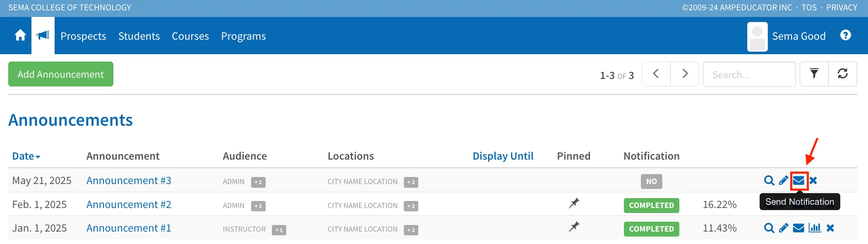Image resolution: width=868 pixels, height=244 pixels.
Task: Open the PRIVACY link
Action: [842, 7]
